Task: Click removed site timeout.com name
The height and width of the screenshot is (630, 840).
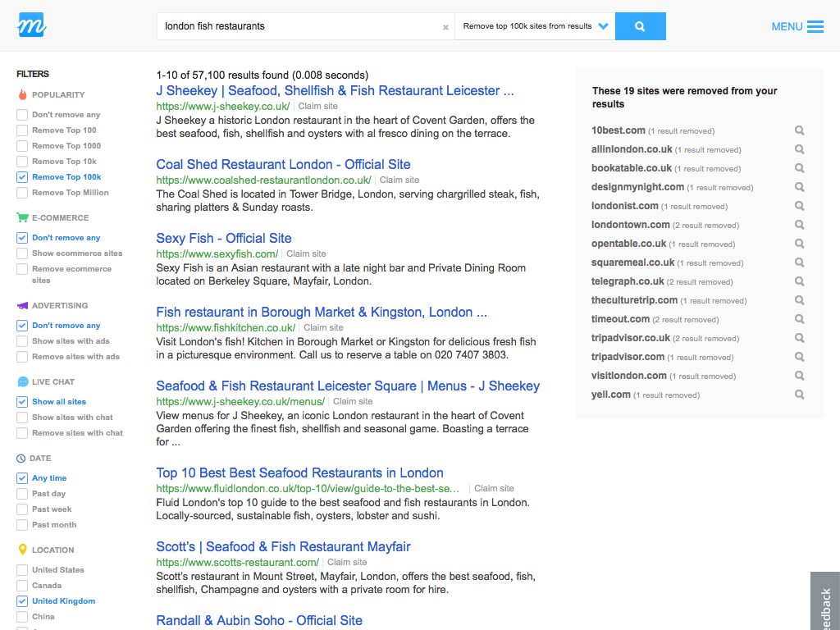Action: point(620,319)
